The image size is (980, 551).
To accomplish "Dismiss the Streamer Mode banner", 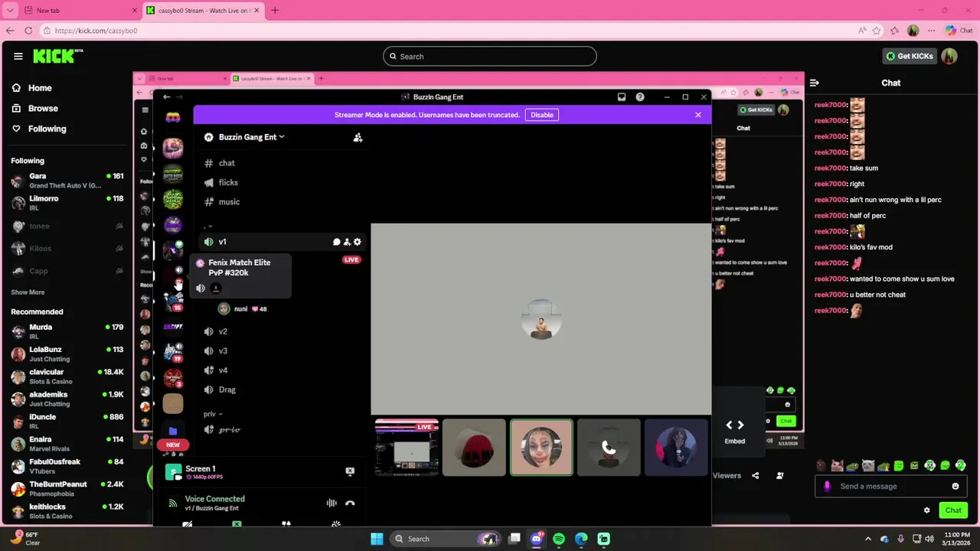I will coord(697,115).
